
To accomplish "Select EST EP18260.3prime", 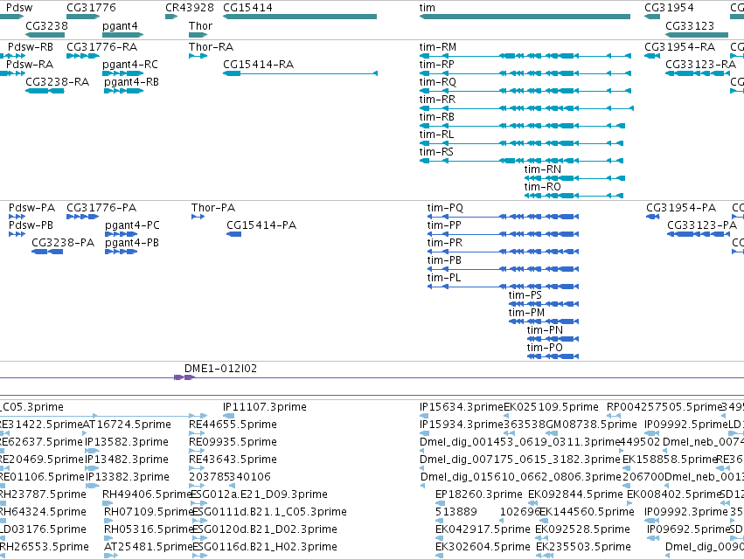I will click(x=479, y=494).
